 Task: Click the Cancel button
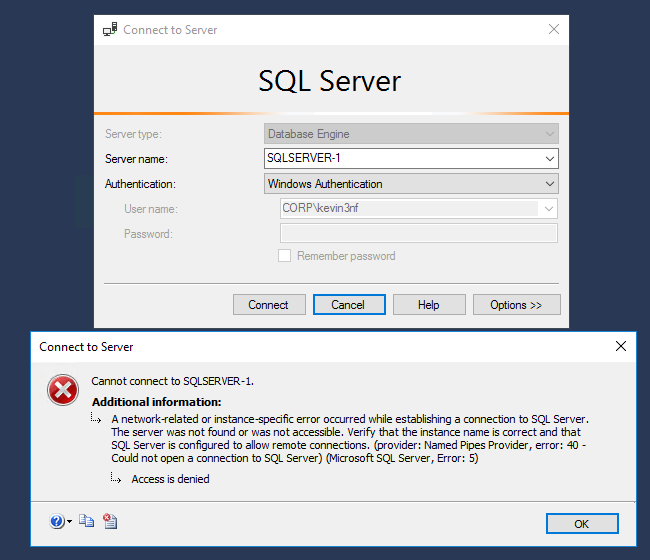pos(349,305)
